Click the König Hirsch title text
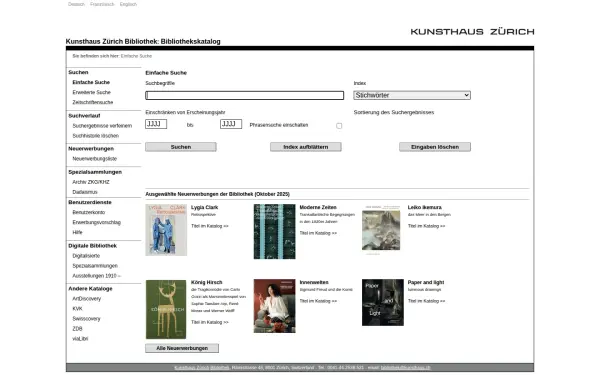 (x=207, y=282)
